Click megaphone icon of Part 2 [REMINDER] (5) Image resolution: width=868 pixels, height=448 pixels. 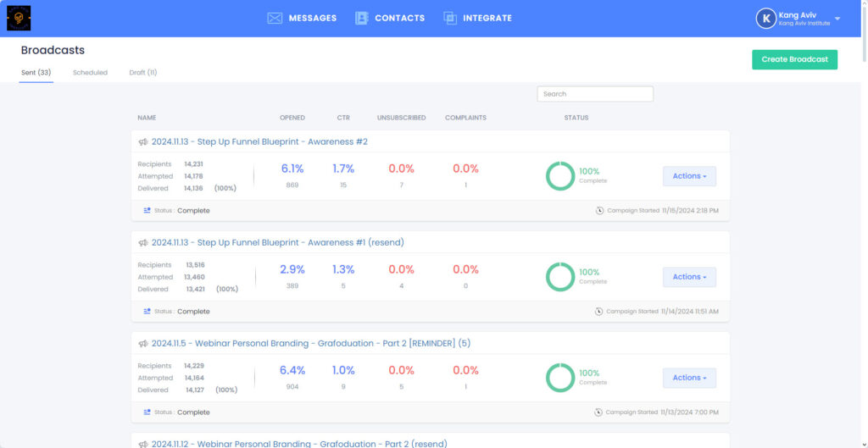click(143, 344)
